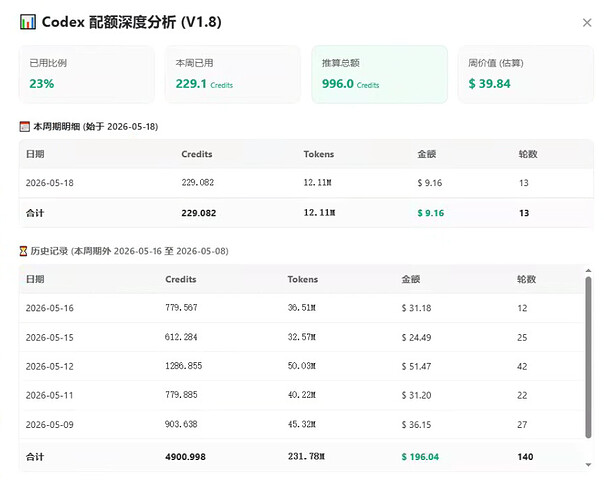604x500 pixels.
Task: Click the 45.32M tokens value
Action: coord(302,424)
